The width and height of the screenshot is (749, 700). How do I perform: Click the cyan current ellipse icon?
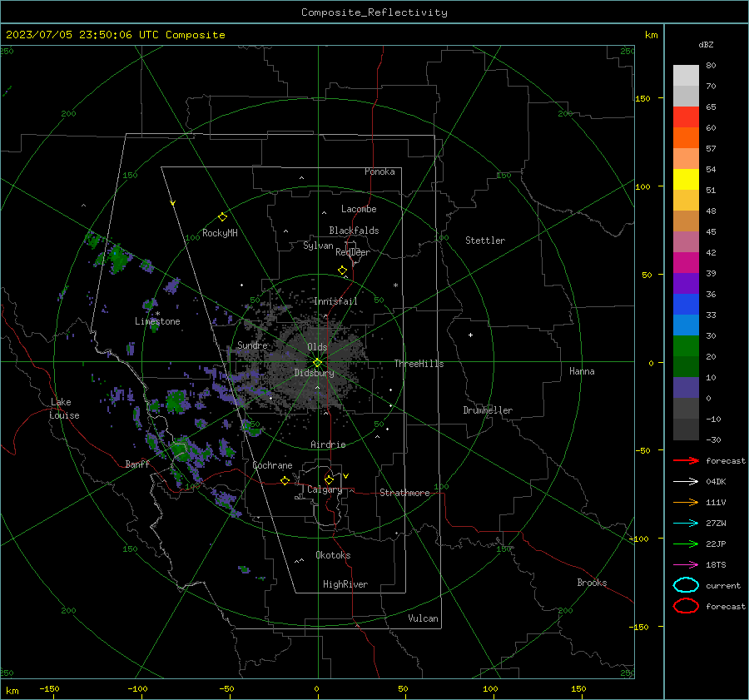click(x=686, y=585)
